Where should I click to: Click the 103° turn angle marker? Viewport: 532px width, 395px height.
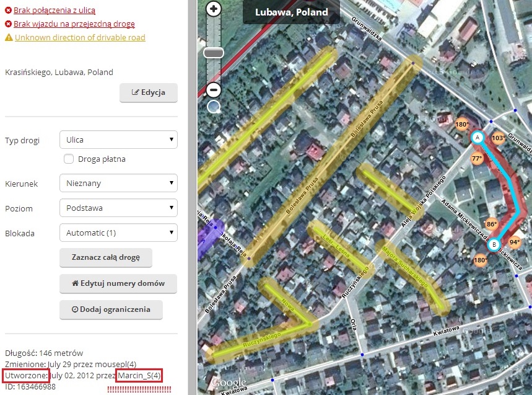[x=498, y=138]
